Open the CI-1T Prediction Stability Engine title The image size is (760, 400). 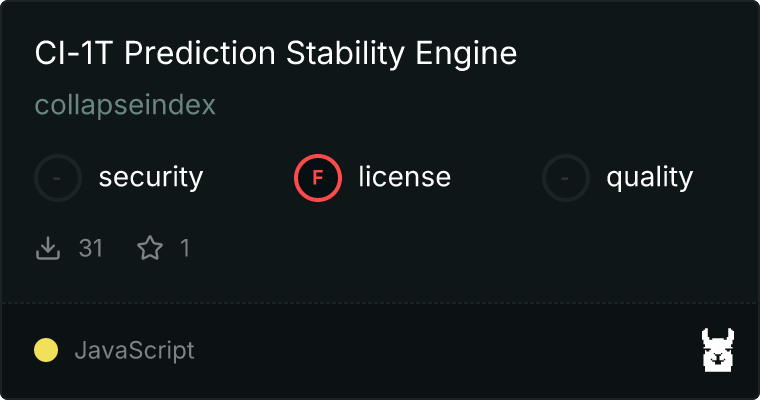pos(275,54)
